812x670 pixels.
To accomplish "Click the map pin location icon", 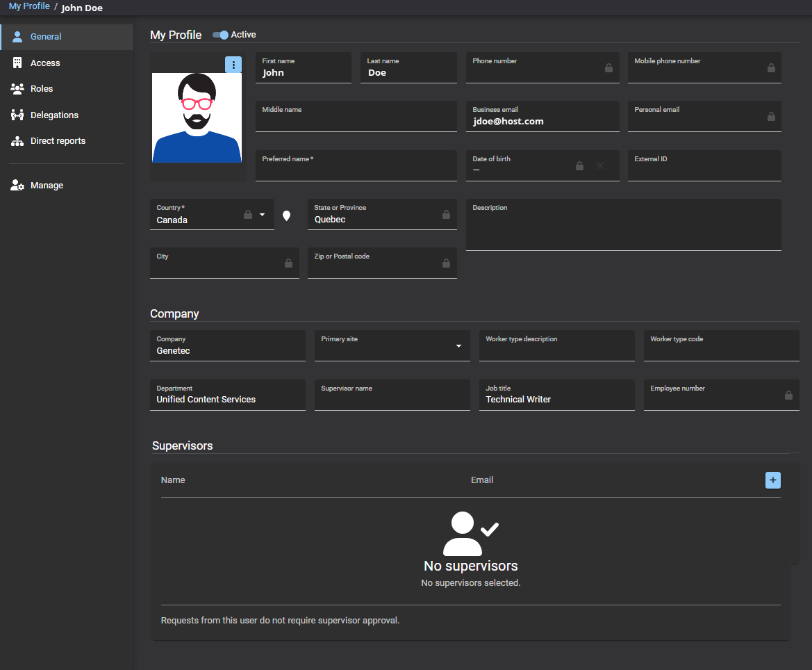I will 286,215.
